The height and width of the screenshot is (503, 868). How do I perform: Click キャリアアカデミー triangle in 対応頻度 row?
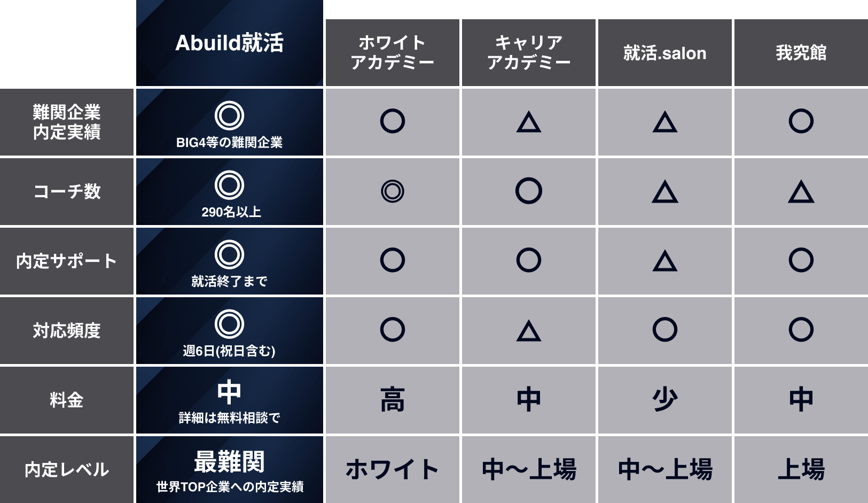[529, 330]
